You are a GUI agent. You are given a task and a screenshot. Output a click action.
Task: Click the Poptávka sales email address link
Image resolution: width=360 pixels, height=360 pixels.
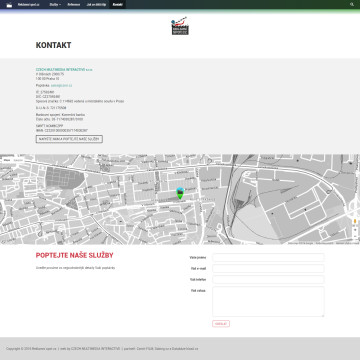coord(62,85)
